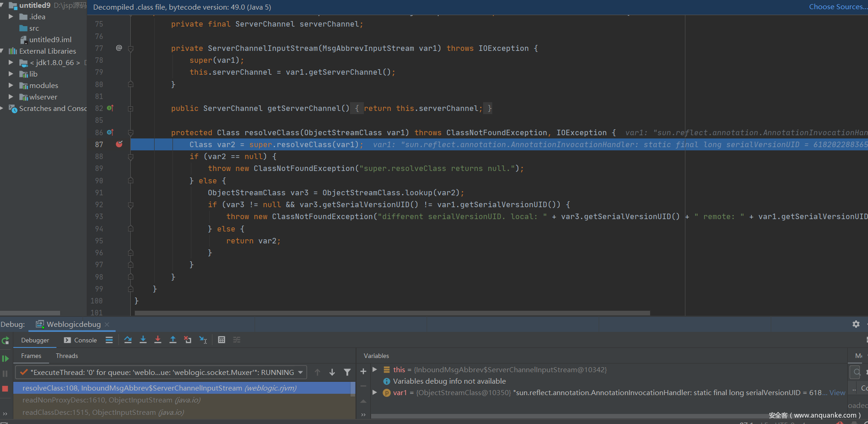Switch to the Threads tab

click(x=67, y=356)
